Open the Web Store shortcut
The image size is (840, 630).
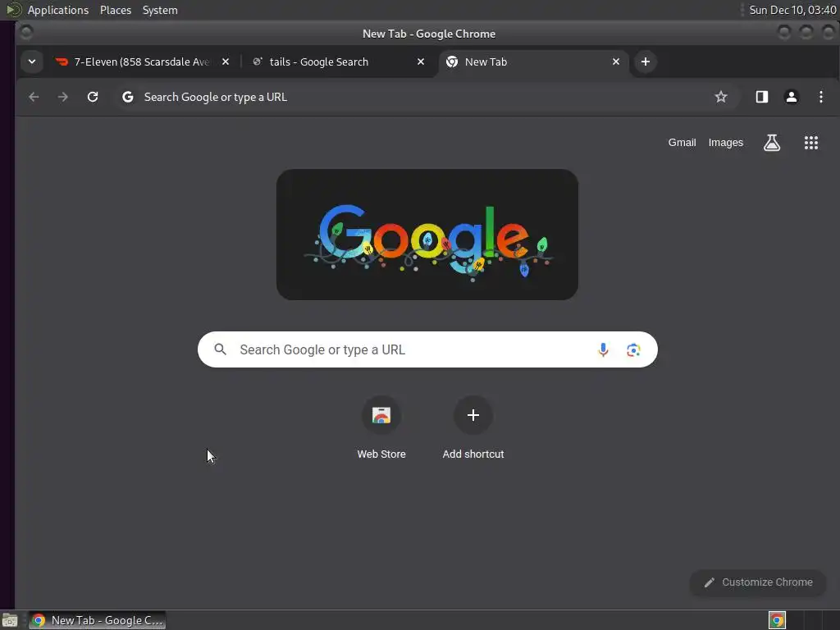381,415
